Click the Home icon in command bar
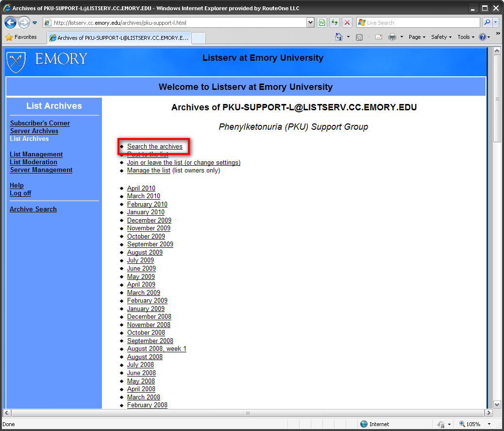This screenshot has width=504, height=431. [339, 37]
